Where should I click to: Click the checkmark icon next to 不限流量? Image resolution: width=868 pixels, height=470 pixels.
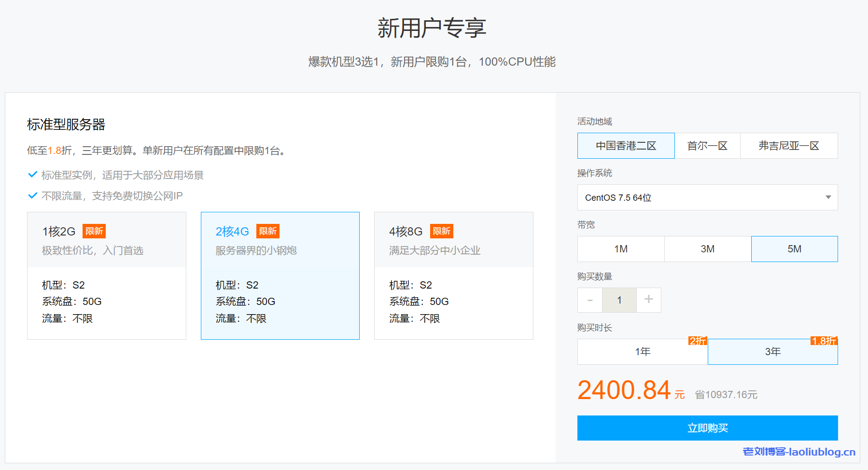click(x=32, y=195)
